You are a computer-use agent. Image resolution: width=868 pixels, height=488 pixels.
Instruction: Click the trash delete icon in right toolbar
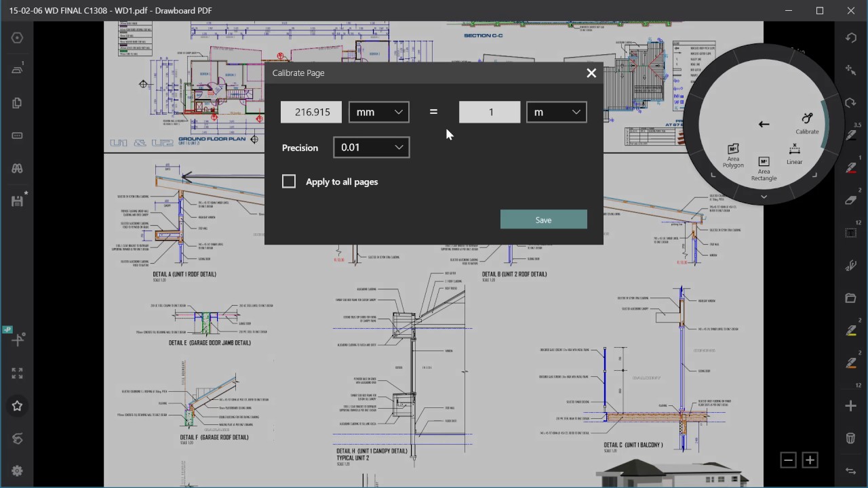(x=851, y=439)
